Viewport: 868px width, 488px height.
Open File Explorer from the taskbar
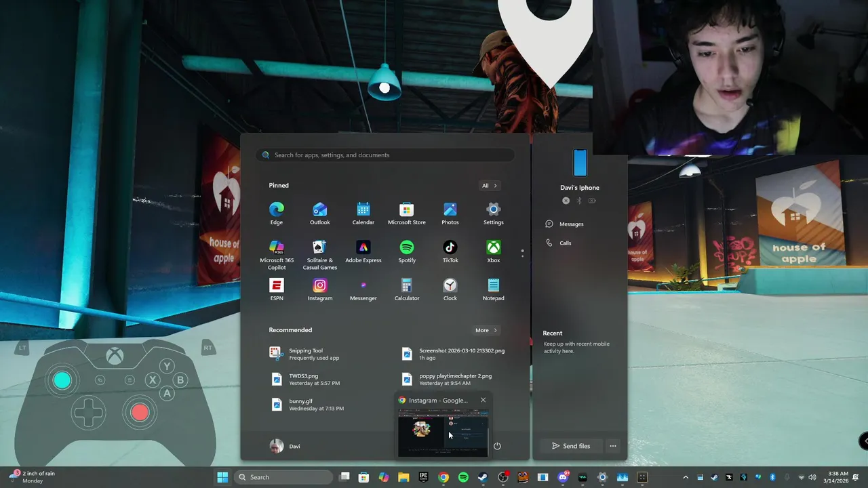click(x=403, y=477)
